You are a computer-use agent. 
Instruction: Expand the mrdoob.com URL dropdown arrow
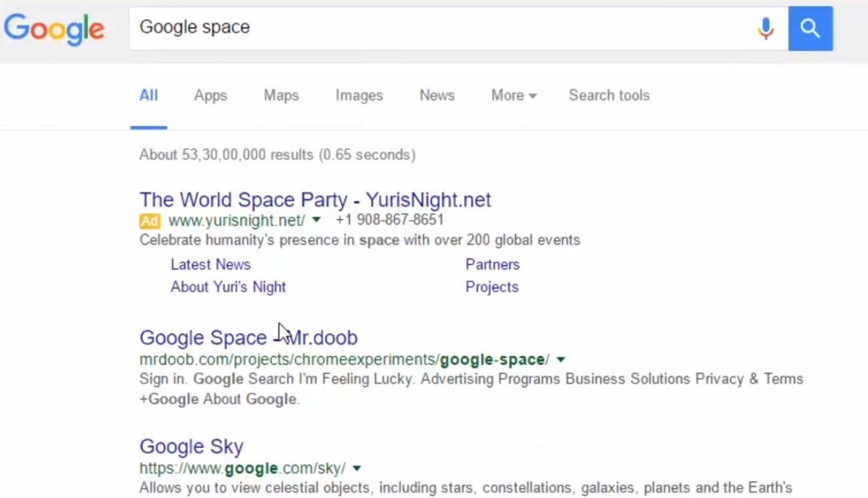tap(560, 359)
